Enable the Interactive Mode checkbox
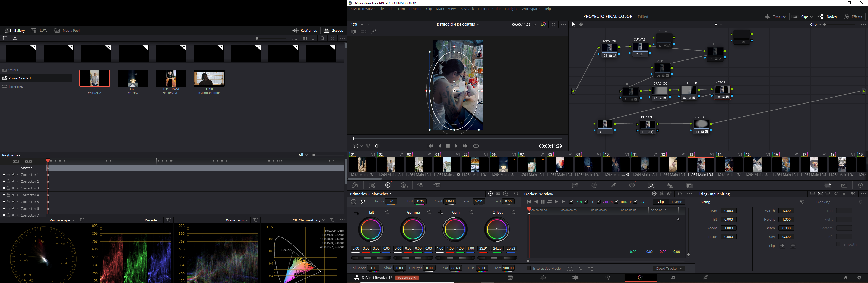Screen dimensions: 868x283 pos(528,268)
